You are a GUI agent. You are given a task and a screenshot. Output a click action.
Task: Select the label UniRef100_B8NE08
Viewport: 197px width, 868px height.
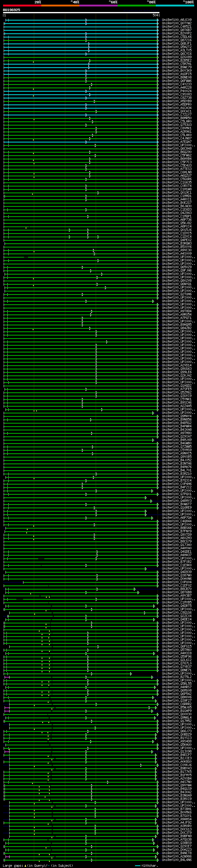click(176, 77)
